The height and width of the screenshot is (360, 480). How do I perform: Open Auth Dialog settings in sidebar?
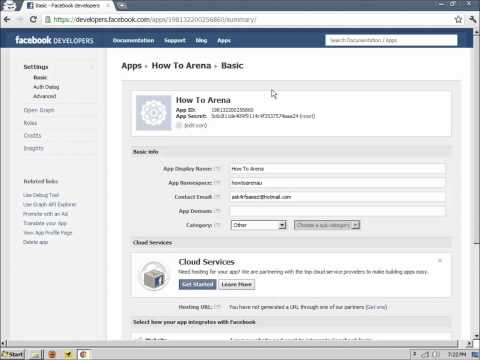pos(46,87)
